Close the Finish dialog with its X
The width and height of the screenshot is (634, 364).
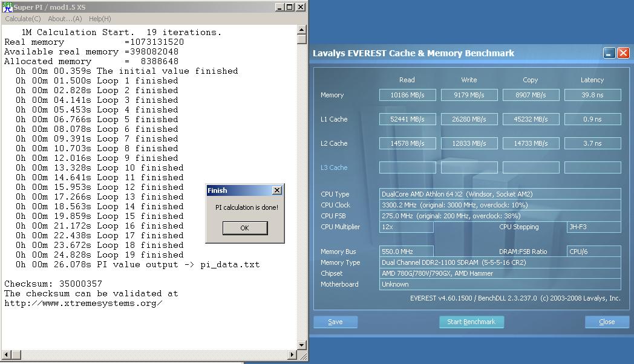pos(277,190)
